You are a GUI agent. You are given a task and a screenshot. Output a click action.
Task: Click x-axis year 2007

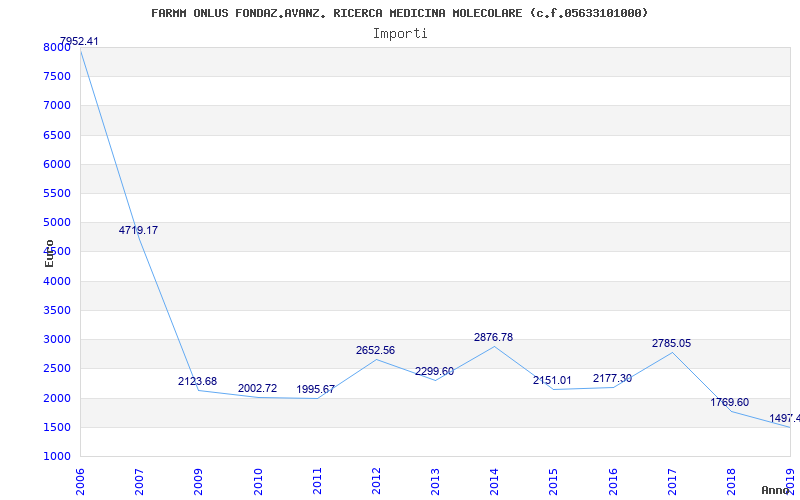pos(140,481)
